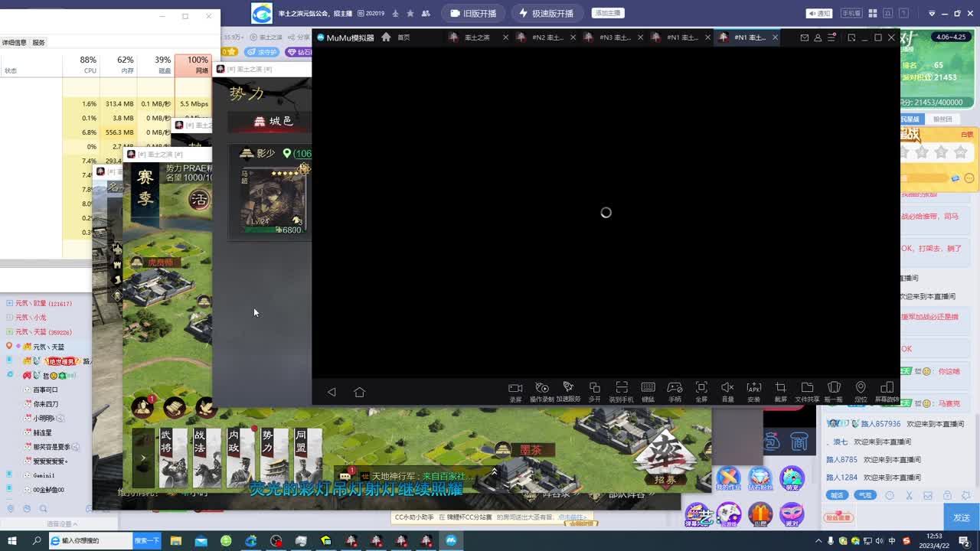The image size is (980, 551).
Task: Select the 马超 general card thumbnail
Action: pos(273,201)
